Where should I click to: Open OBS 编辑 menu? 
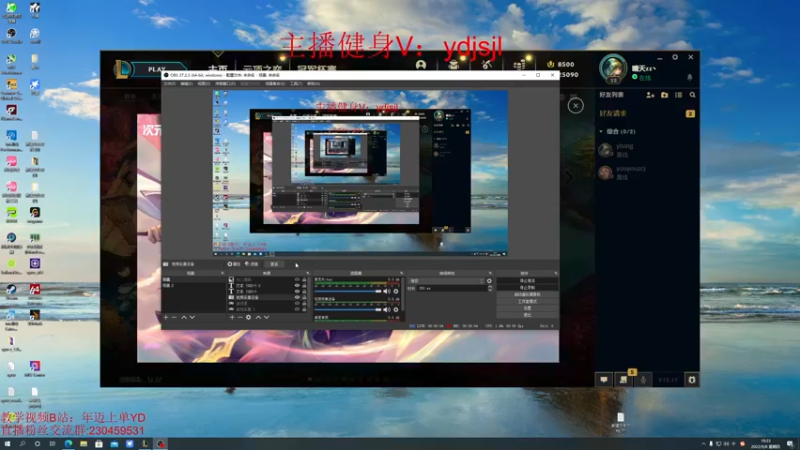pyautogui.click(x=187, y=84)
